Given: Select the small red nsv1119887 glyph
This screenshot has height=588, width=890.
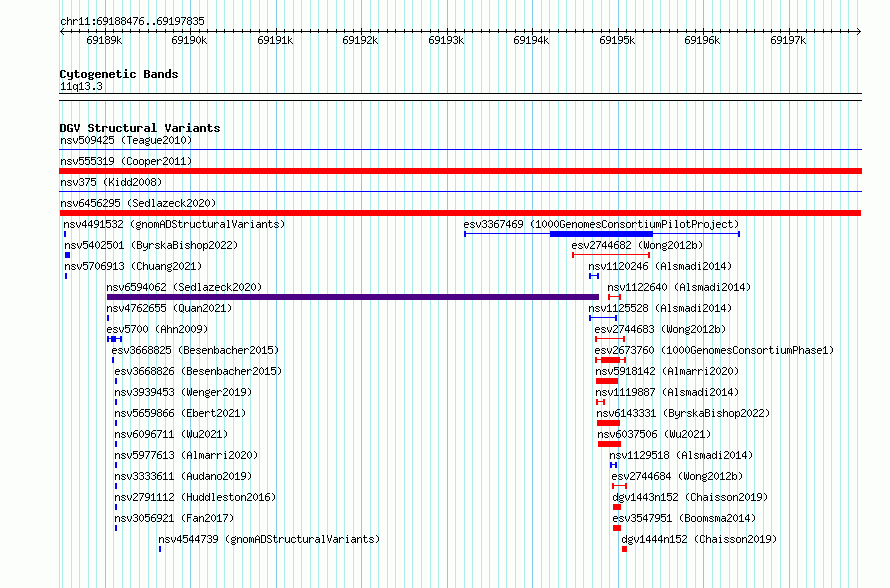Looking at the screenshot, I should click(600, 402).
